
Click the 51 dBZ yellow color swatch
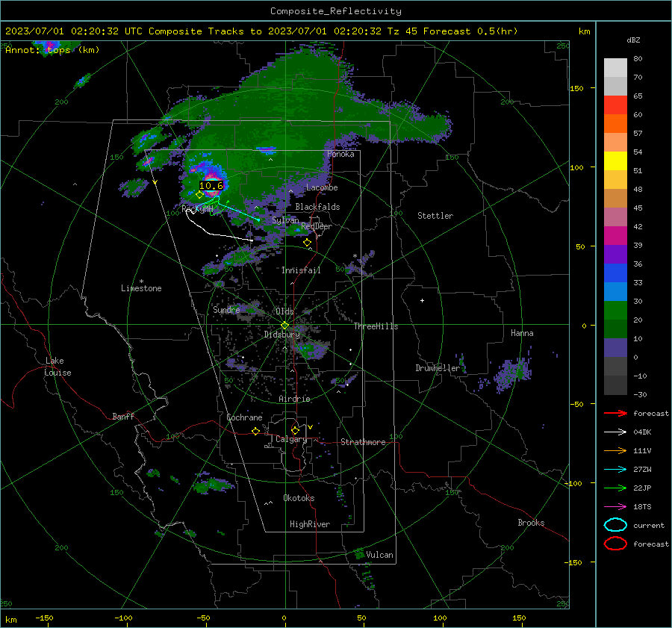[x=615, y=161]
